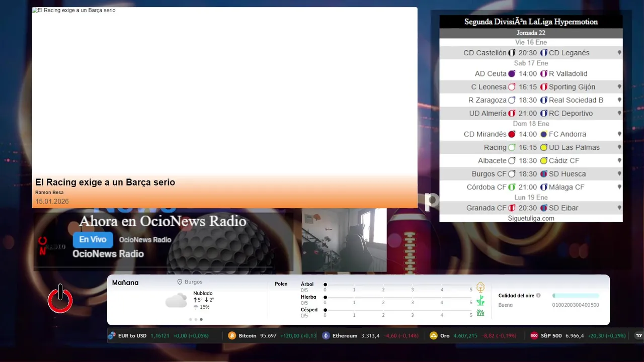
Task: Select the third weather carousel dot
Action: coord(201,319)
